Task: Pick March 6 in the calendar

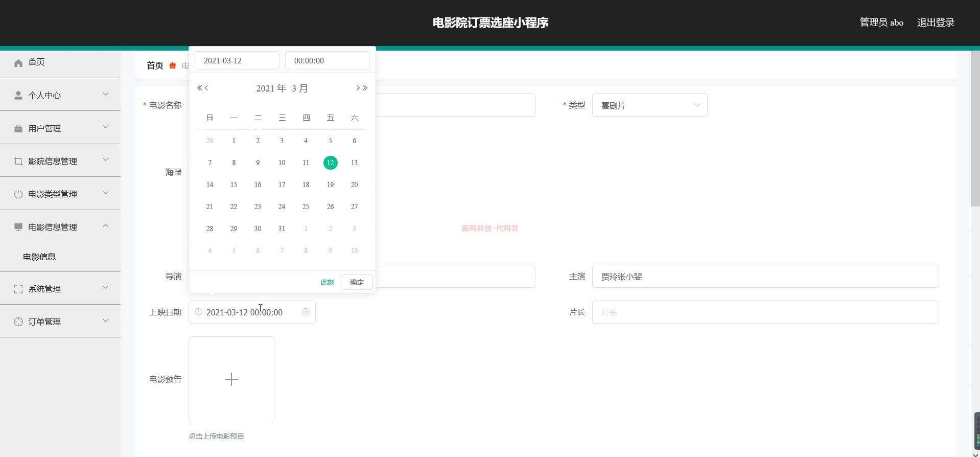Action: 354,141
